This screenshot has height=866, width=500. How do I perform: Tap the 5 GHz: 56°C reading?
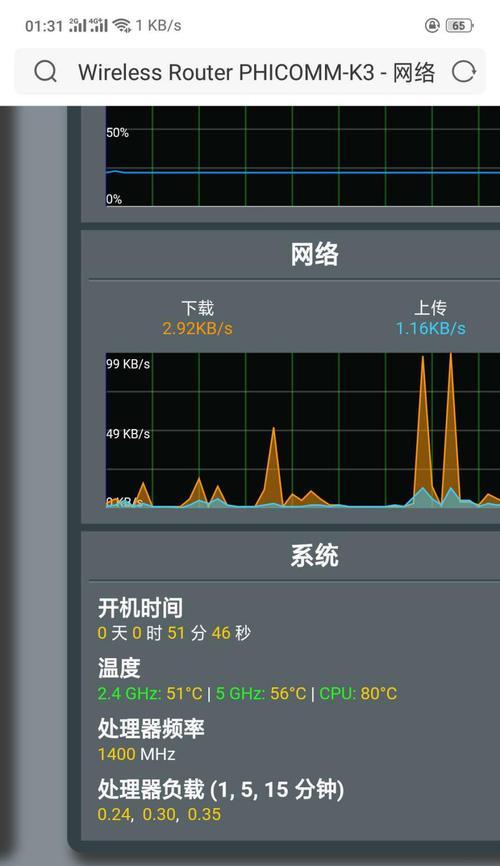(261, 694)
